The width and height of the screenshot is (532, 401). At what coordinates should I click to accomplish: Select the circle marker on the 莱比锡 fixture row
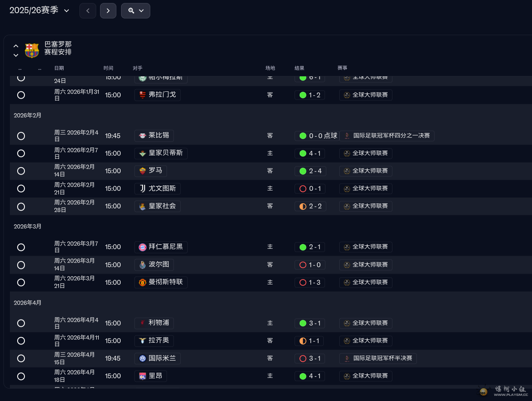pos(21,136)
